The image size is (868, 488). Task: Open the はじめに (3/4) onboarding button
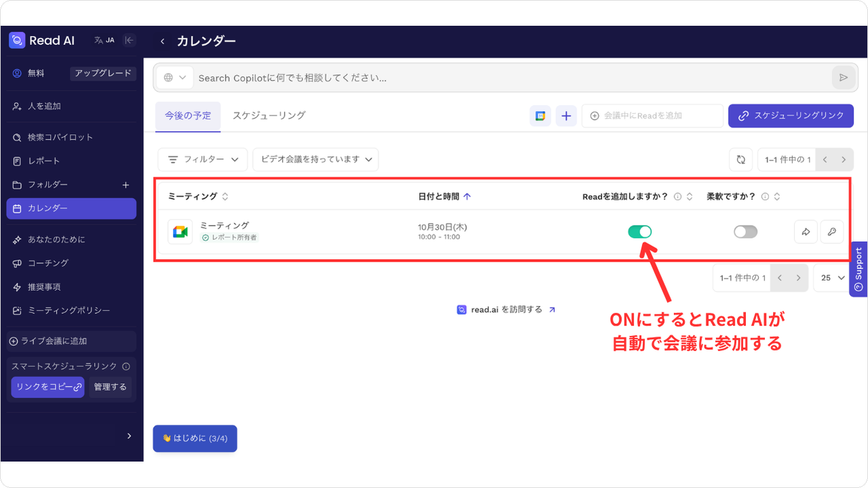point(195,439)
